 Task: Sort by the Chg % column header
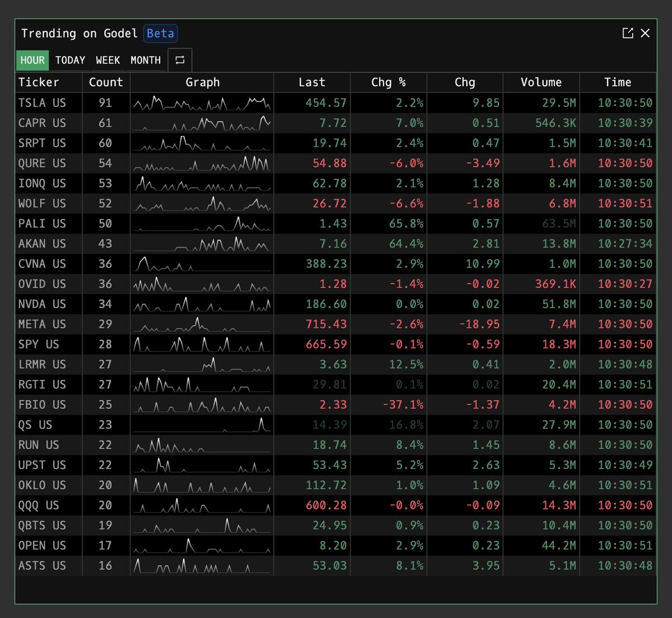pyautogui.click(x=389, y=82)
